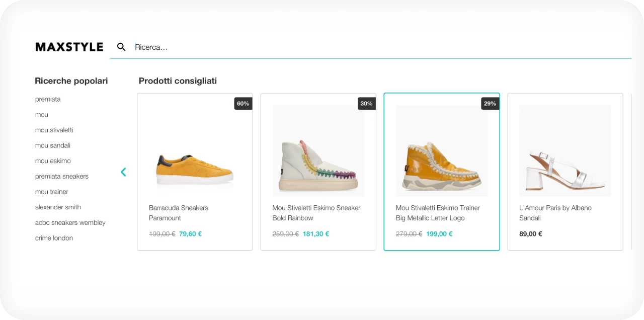Pick the 'mou trainer' suggestion
This screenshot has width=644, height=320.
point(52,192)
